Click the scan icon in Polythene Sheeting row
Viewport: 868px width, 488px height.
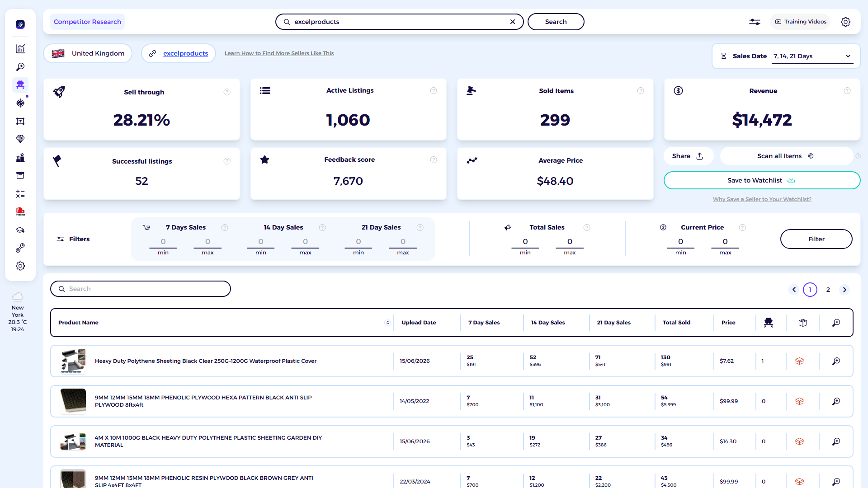[836, 361]
